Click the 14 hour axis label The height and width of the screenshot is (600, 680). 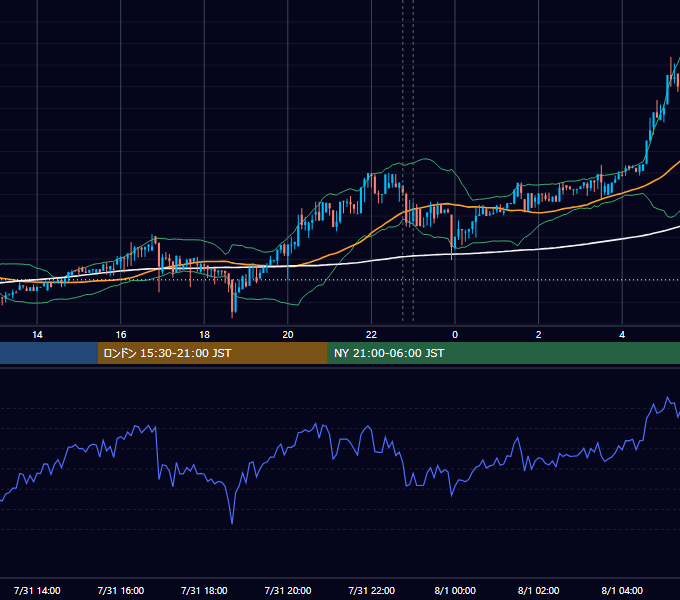37,335
